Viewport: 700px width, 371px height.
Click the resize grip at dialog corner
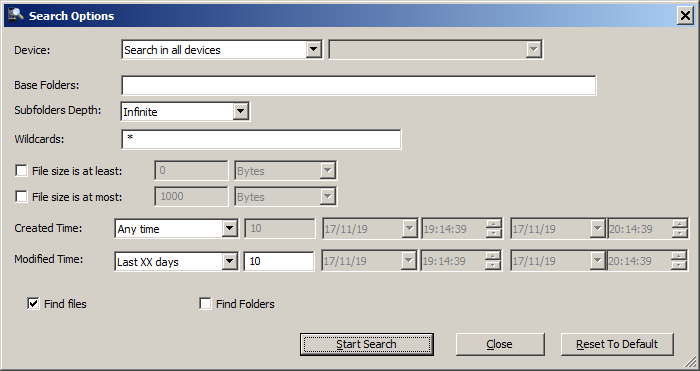tap(691, 362)
